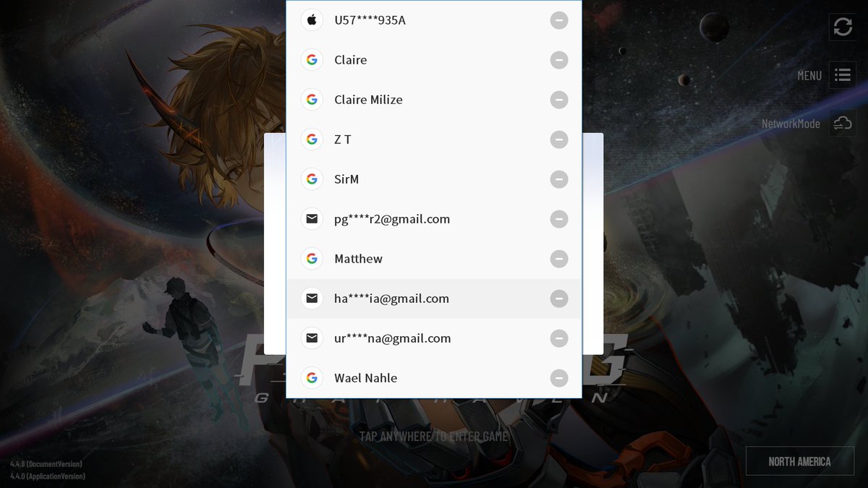868x488 pixels.
Task: Select the ha****ia@gmail.com address
Action: [x=391, y=299]
